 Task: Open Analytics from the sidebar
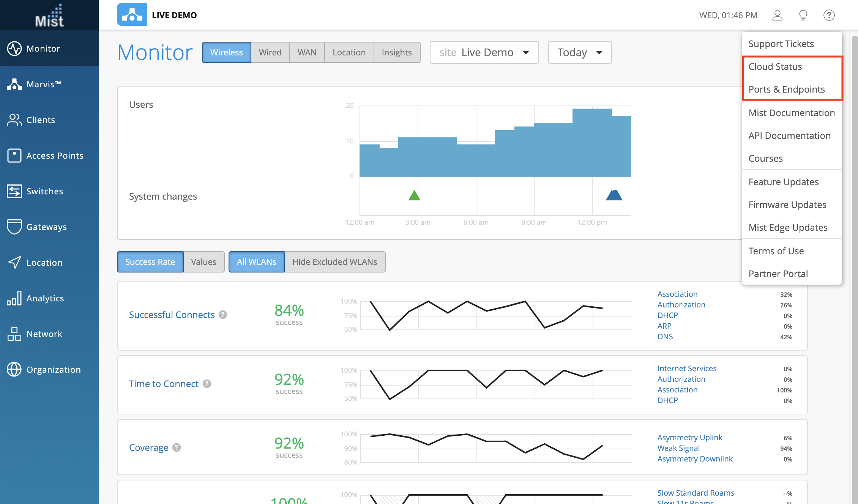pos(45,298)
